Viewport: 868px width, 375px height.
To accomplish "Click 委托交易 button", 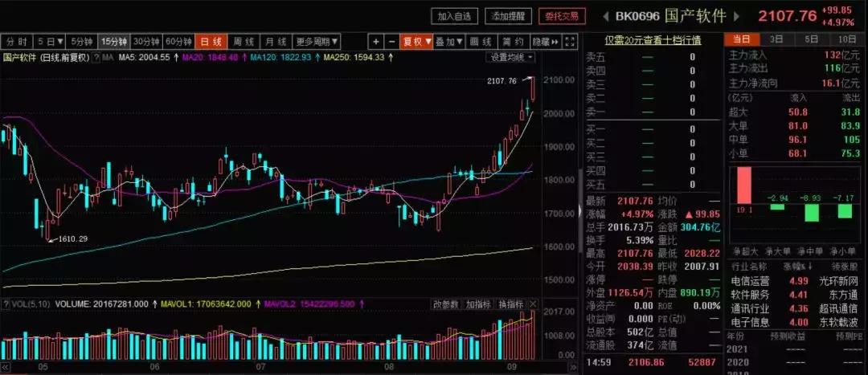I will pyautogui.click(x=562, y=16).
